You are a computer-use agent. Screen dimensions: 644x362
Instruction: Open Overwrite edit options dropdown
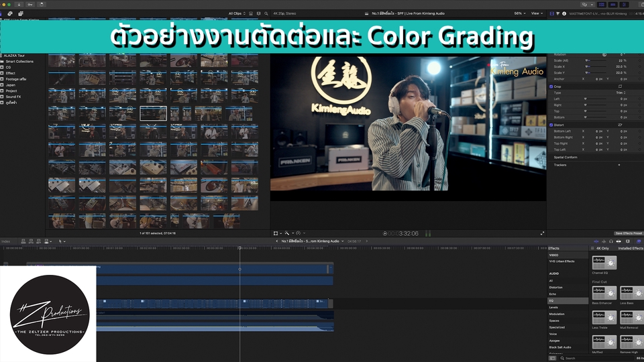[x=47, y=241]
